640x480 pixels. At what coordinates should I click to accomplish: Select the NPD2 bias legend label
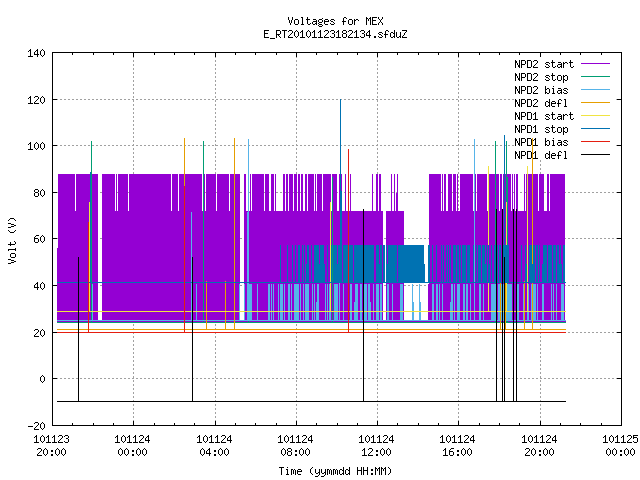pos(541,90)
